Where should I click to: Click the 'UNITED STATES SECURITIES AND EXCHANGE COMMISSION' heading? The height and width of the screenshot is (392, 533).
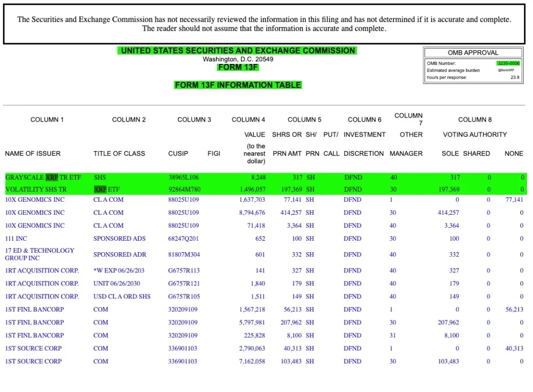[x=237, y=50]
